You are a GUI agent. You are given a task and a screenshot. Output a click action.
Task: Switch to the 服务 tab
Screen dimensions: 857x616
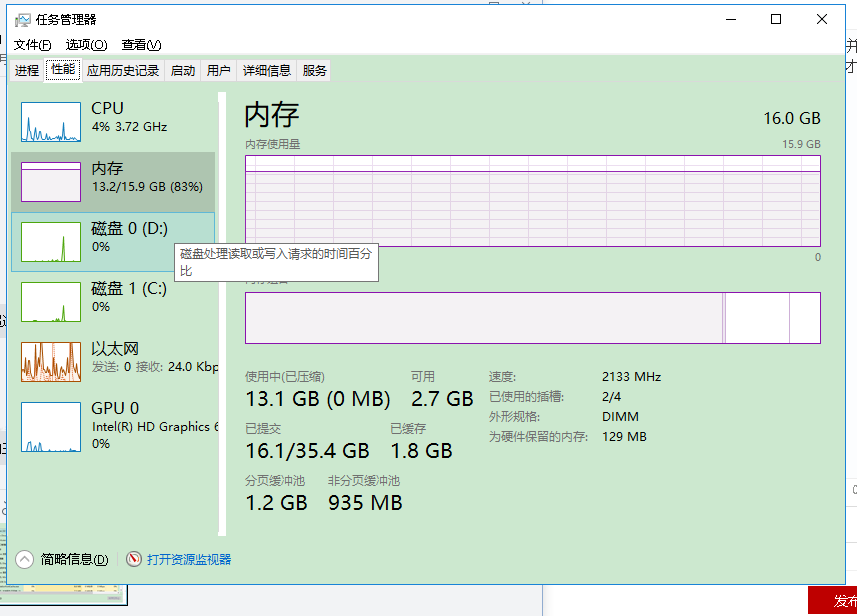point(315,70)
